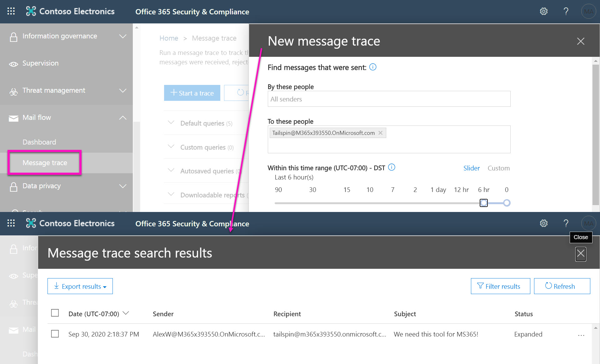Open the app launcher waffle icon
The height and width of the screenshot is (364, 600).
click(x=11, y=12)
